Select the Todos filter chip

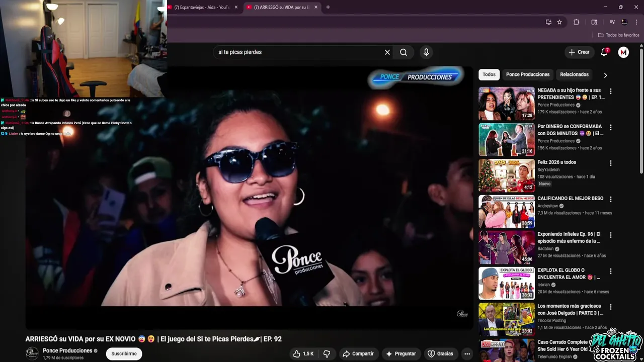click(489, 74)
